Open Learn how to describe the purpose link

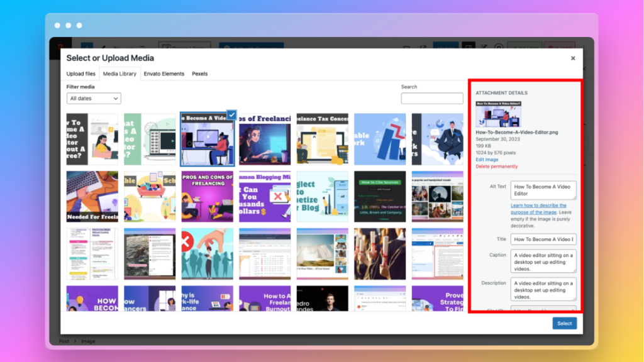[x=538, y=209]
